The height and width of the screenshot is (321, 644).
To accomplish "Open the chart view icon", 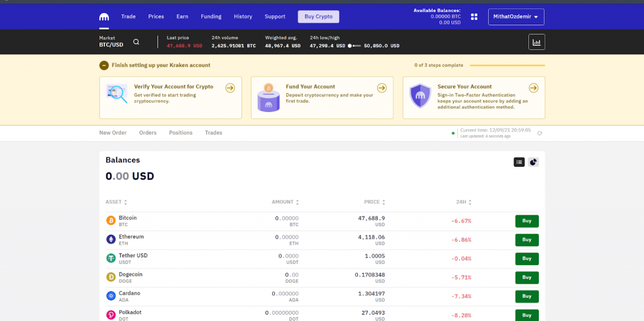I will 536,42.
